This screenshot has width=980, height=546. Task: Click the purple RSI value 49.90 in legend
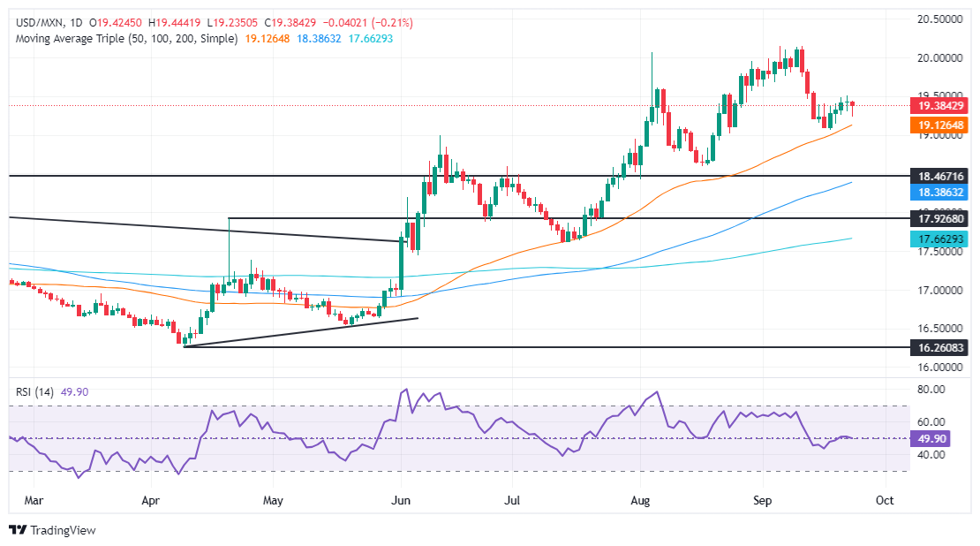(x=74, y=392)
